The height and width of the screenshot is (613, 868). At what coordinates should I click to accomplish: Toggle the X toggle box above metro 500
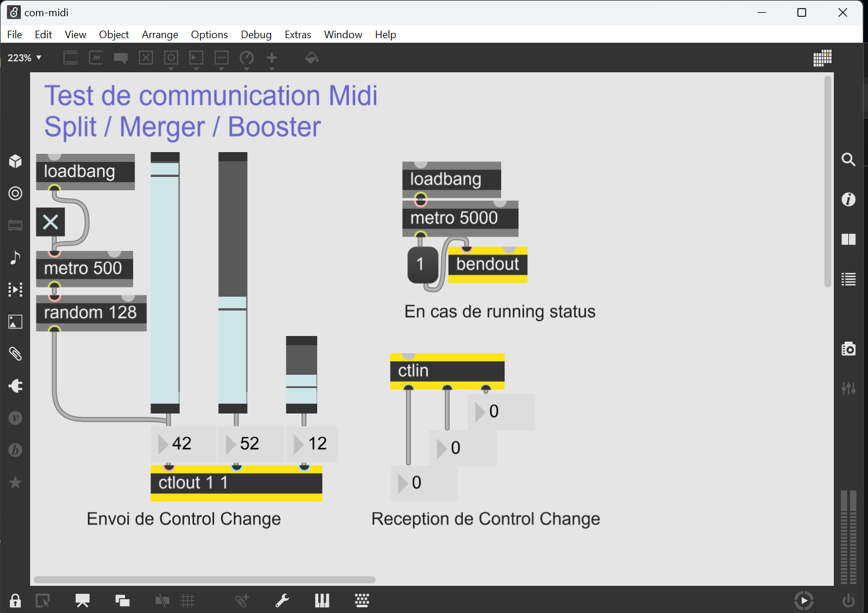tap(50, 222)
